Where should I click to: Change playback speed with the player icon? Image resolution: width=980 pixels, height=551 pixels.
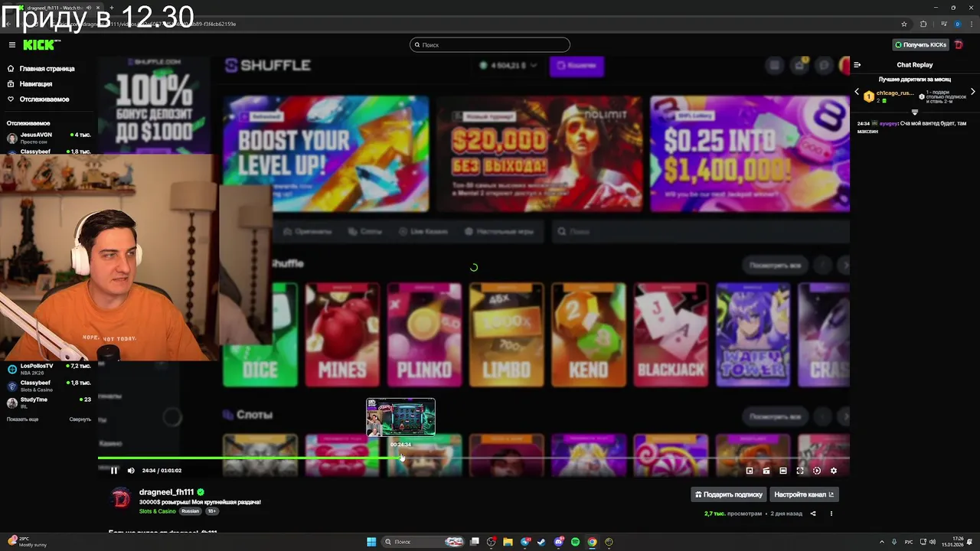(817, 471)
